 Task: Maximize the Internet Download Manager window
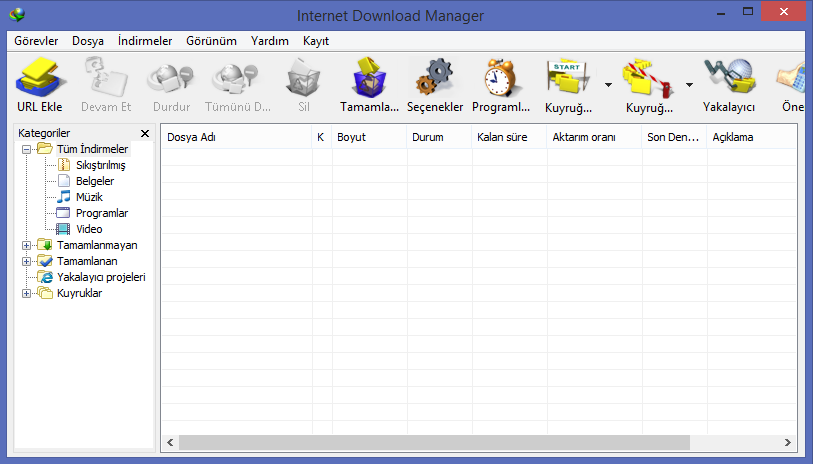click(748, 11)
